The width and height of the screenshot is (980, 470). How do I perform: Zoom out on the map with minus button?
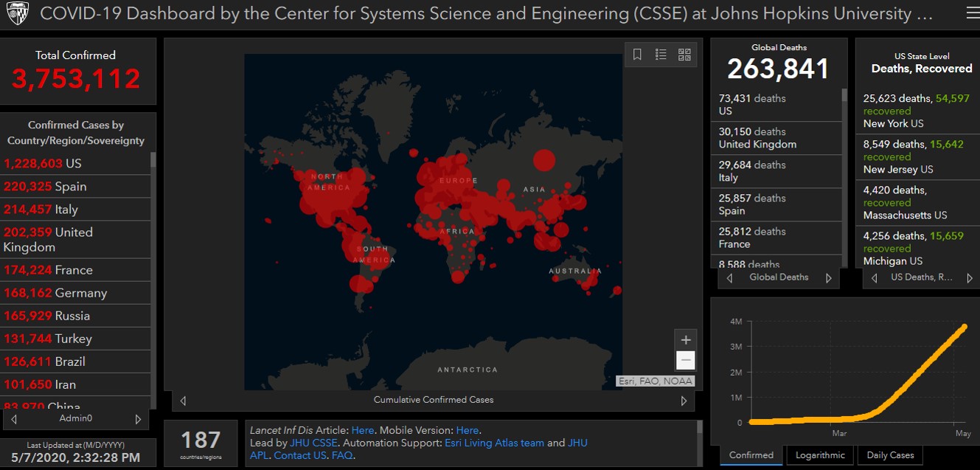coord(686,360)
